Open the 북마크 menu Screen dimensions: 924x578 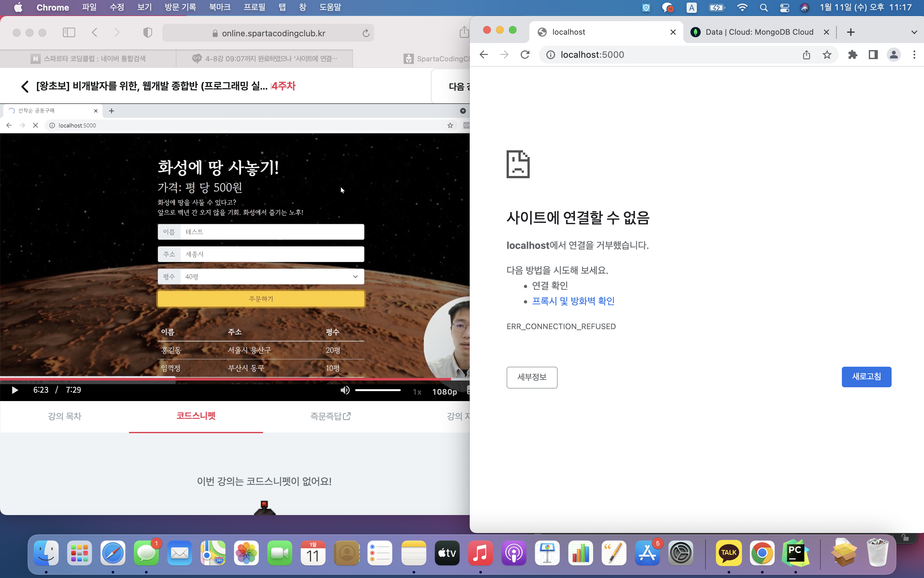tap(220, 7)
